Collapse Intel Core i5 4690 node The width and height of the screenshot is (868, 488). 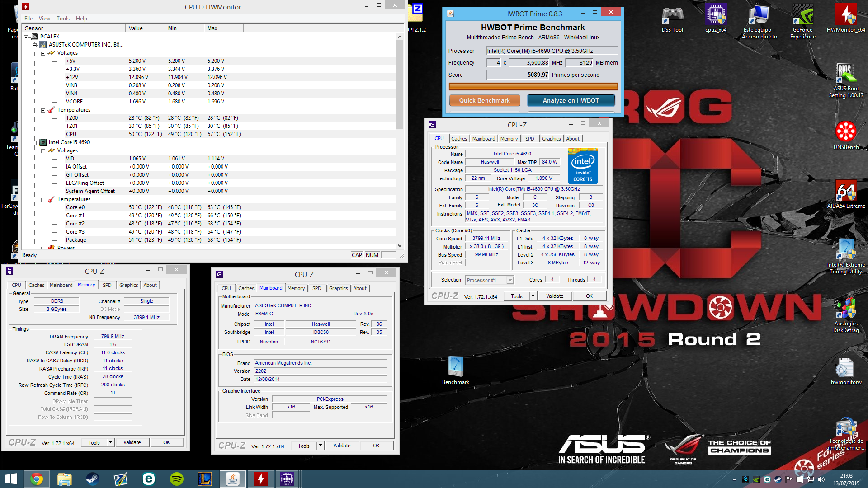pyautogui.click(x=34, y=142)
